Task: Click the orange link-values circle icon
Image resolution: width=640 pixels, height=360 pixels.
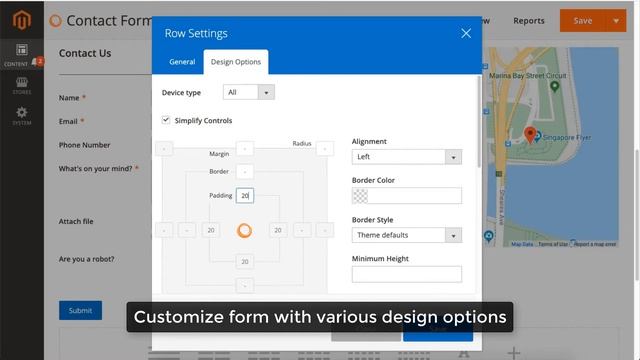Action: (244, 231)
